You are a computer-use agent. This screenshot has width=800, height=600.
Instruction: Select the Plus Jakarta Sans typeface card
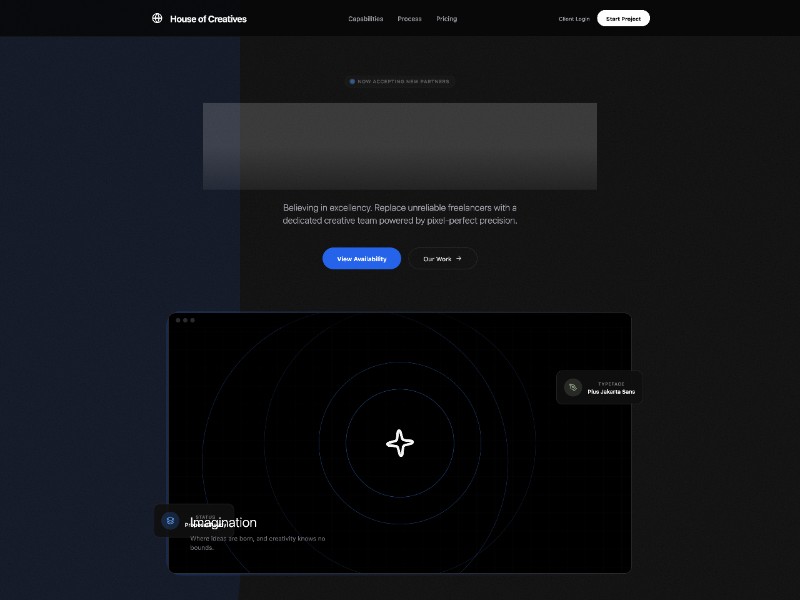tap(600, 387)
